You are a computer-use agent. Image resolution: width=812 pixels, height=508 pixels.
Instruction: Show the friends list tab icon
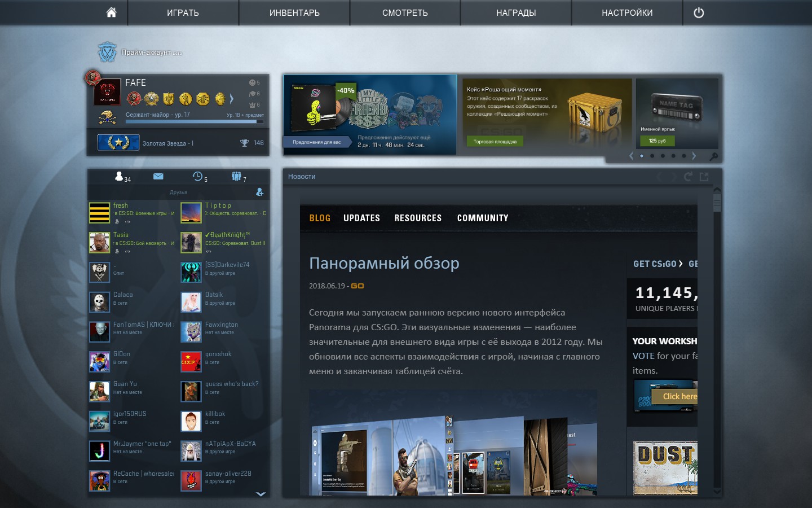click(x=119, y=176)
